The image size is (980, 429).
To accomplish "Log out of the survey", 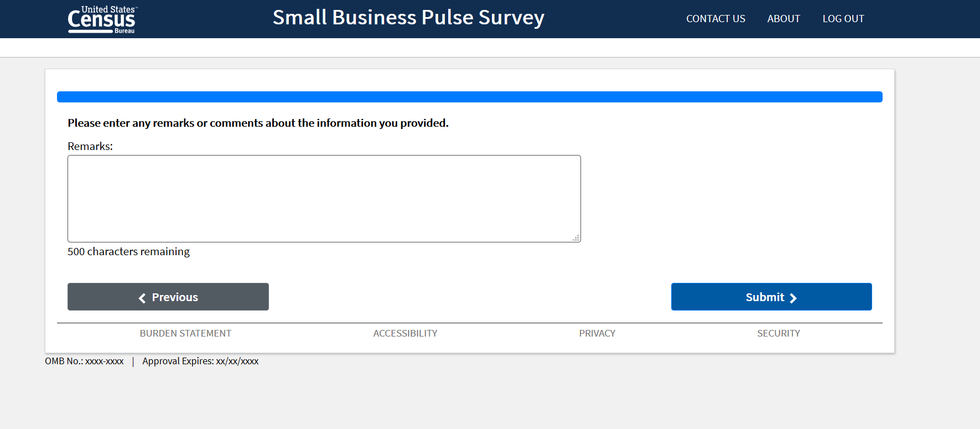I will tap(843, 19).
